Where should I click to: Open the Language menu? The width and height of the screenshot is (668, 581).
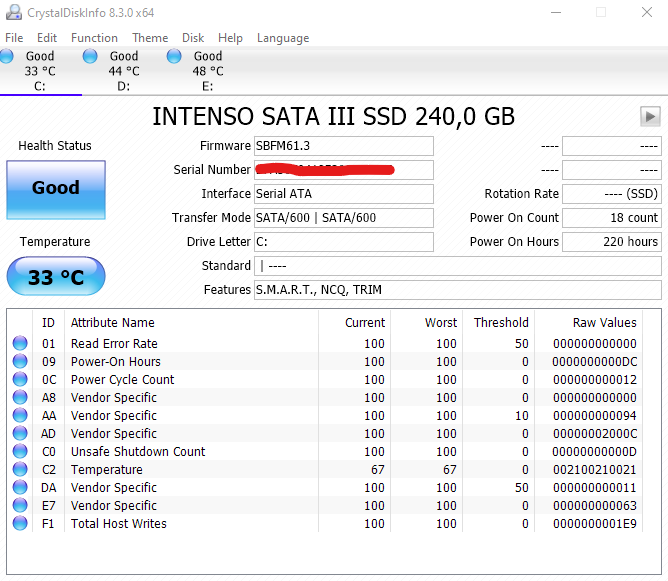pyautogui.click(x=283, y=38)
